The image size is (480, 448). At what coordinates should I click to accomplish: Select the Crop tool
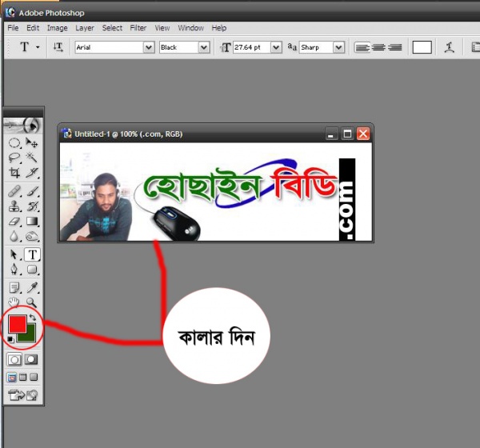[14, 173]
